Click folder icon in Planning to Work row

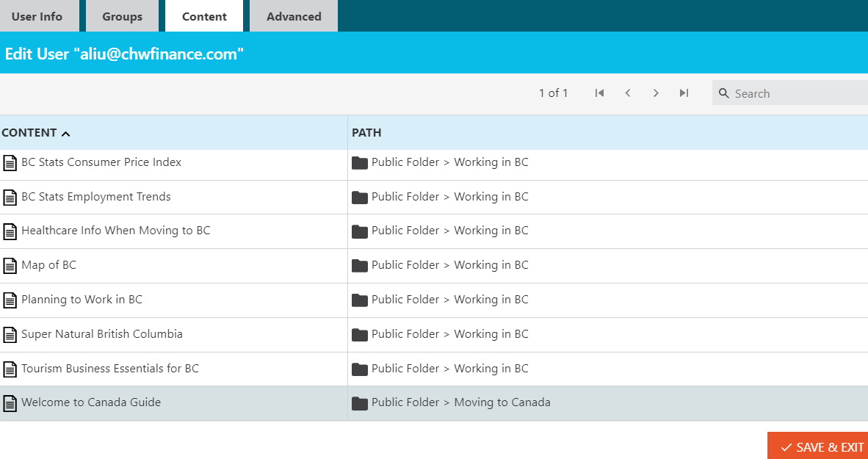tap(360, 300)
